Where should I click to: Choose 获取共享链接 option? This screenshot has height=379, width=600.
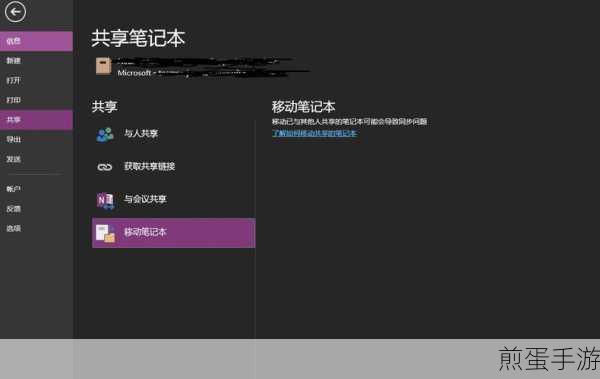pyautogui.click(x=173, y=167)
